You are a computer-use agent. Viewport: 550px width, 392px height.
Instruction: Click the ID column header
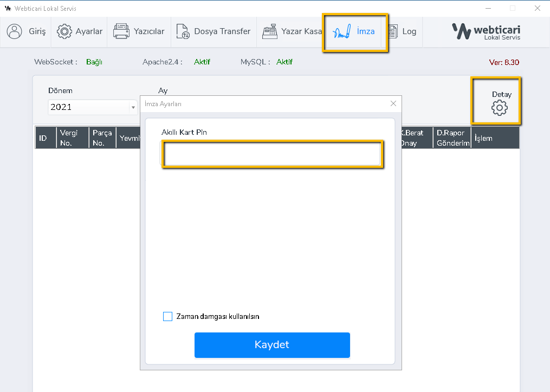coord(43,138)
